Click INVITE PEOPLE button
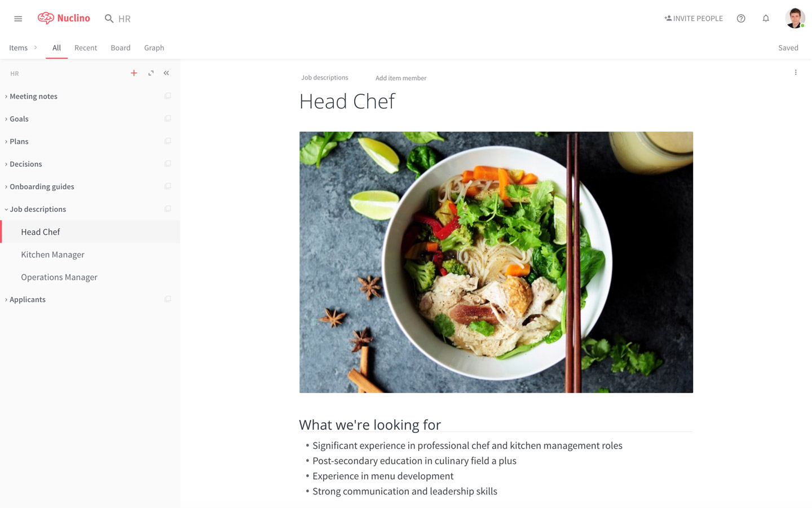The width and height of the screenshot is (812, 508). click(694, 19)
